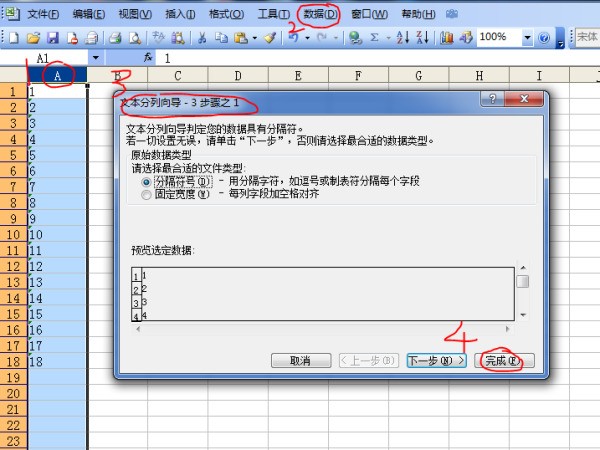Click the Drawing toolbar icon
This screenshot has height=450, width=600.
point(466,38)
